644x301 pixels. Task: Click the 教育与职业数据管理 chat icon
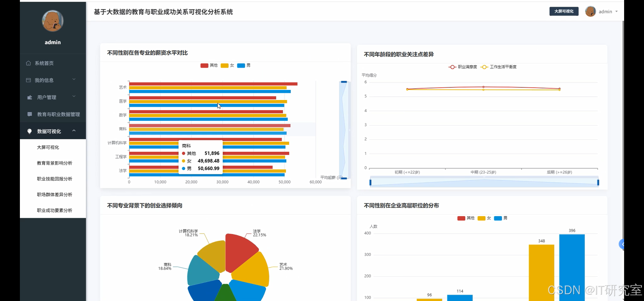(x=29, y=114)
